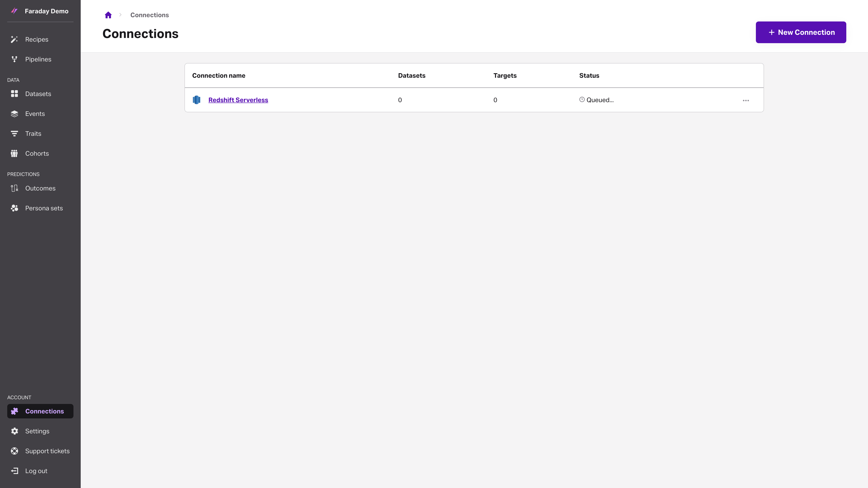
Task: Open the row actions ellipsis menu
Action: pos(746,100)
